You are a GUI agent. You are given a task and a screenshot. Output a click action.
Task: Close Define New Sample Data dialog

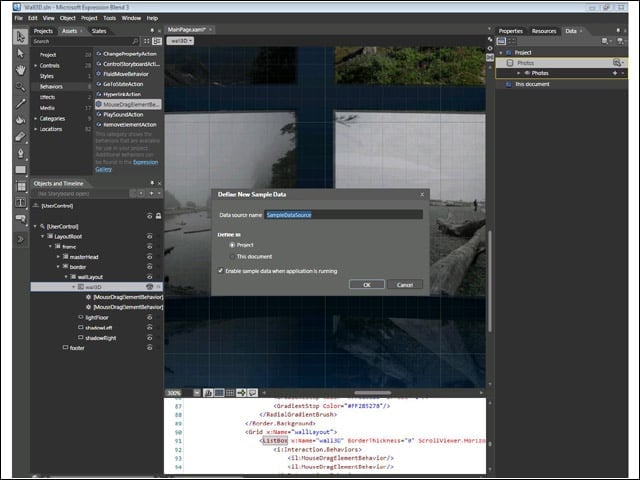coord(422,195)
